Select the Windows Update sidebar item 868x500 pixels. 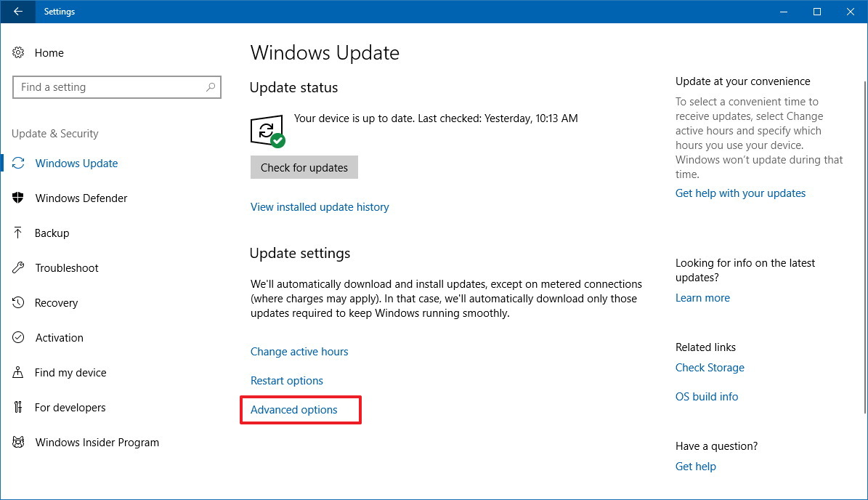[76, 163]
